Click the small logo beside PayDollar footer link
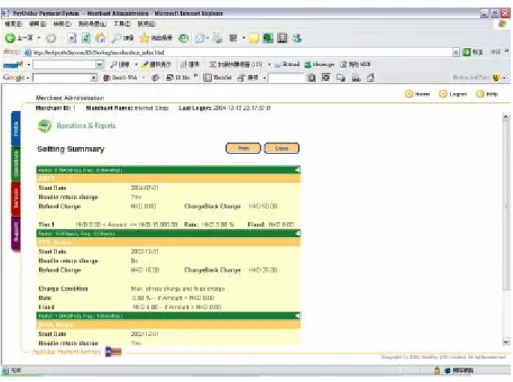Viewport: 513px width, 382px height. [x=113, y=352]
